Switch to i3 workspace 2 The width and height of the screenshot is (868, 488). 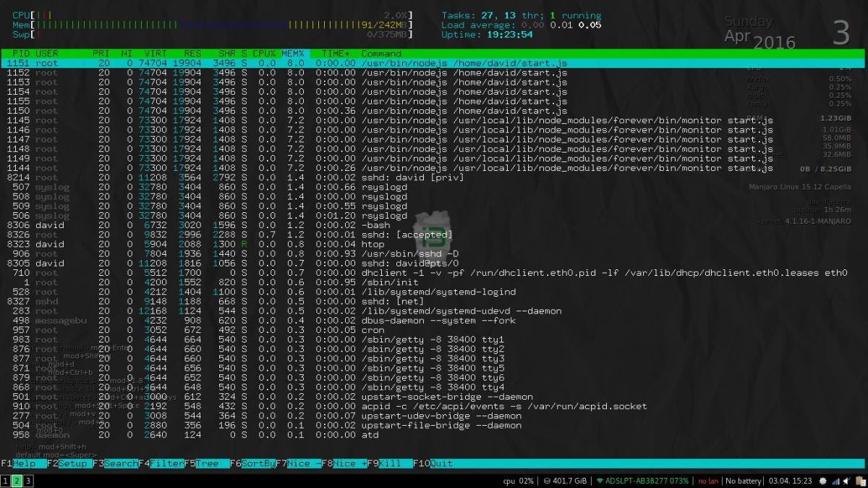[17, 481]
